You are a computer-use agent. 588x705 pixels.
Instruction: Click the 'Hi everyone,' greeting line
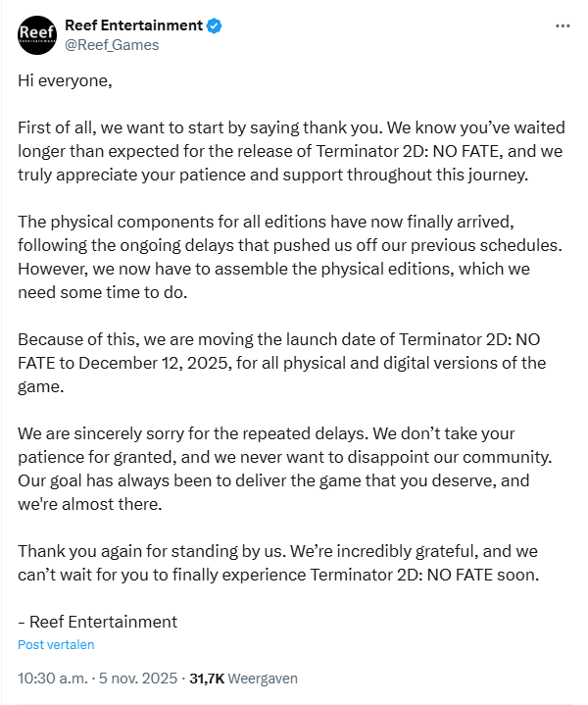point(65,81)
